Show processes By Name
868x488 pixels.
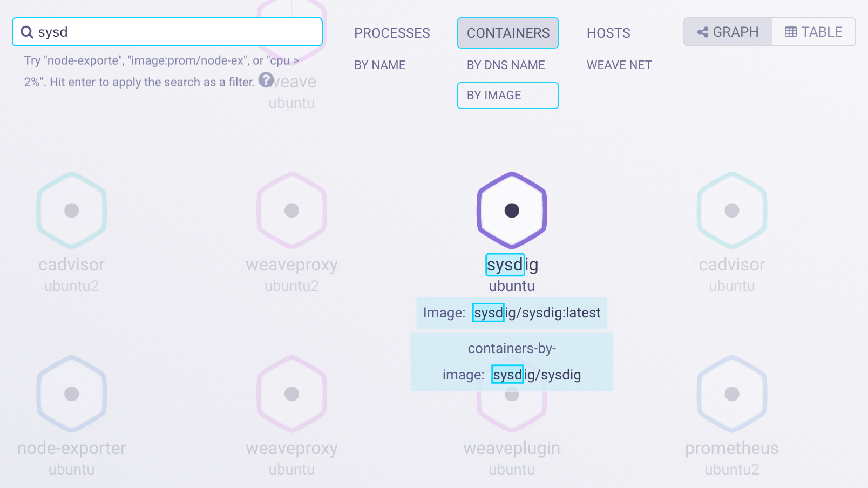tap(379, 65)
